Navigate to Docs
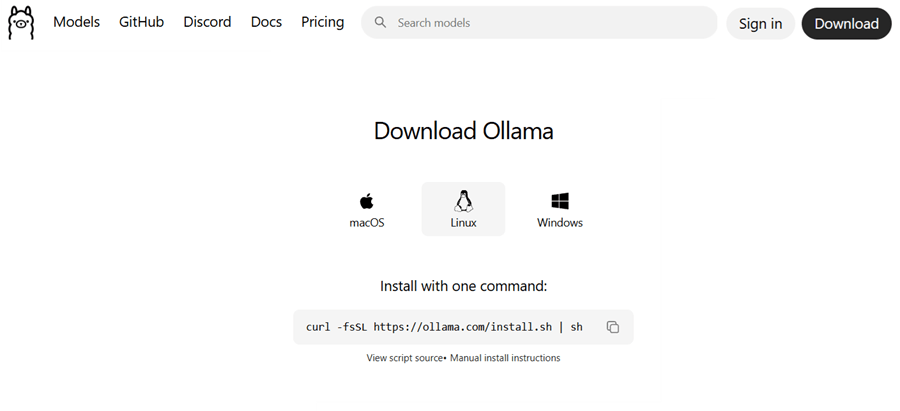Image resolution: width=900 pixels, height=411 pixels. (x=266, y=22)
